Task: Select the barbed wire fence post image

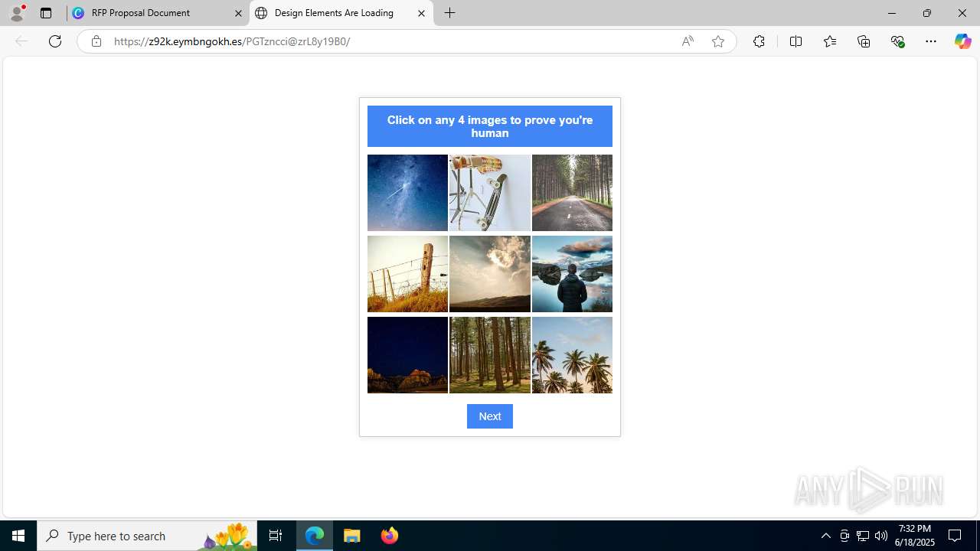Action: coord(407,274)
